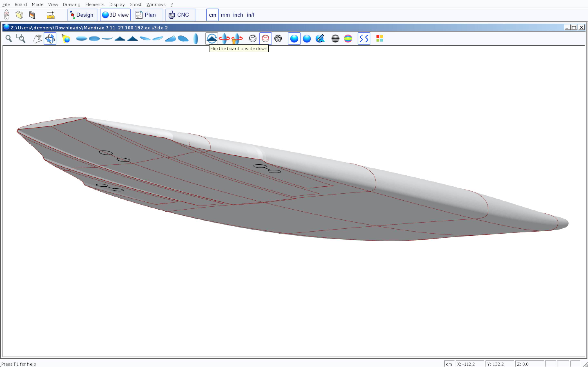Select inch as measurement unit
Viewport: 588px width, 367px height.
238,15
